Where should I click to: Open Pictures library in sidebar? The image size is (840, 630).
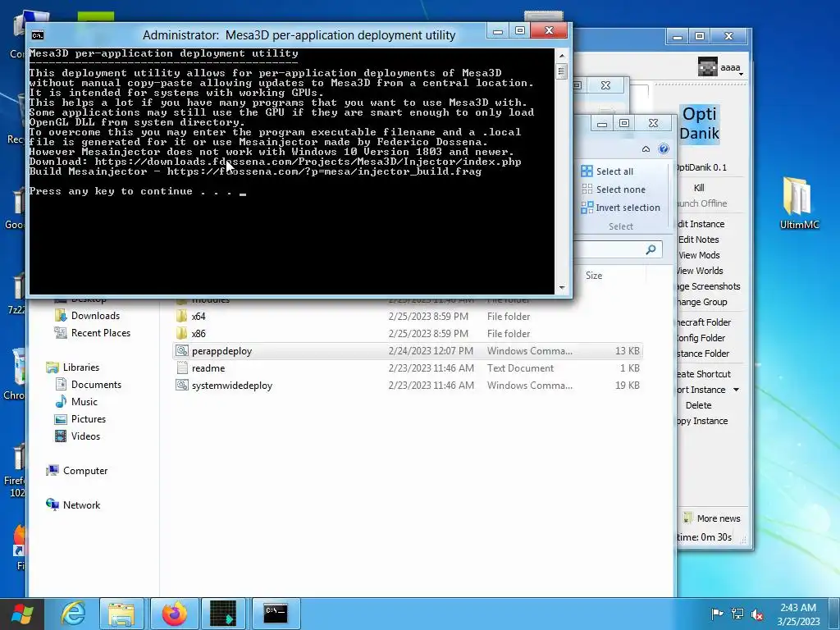(89, 418)
